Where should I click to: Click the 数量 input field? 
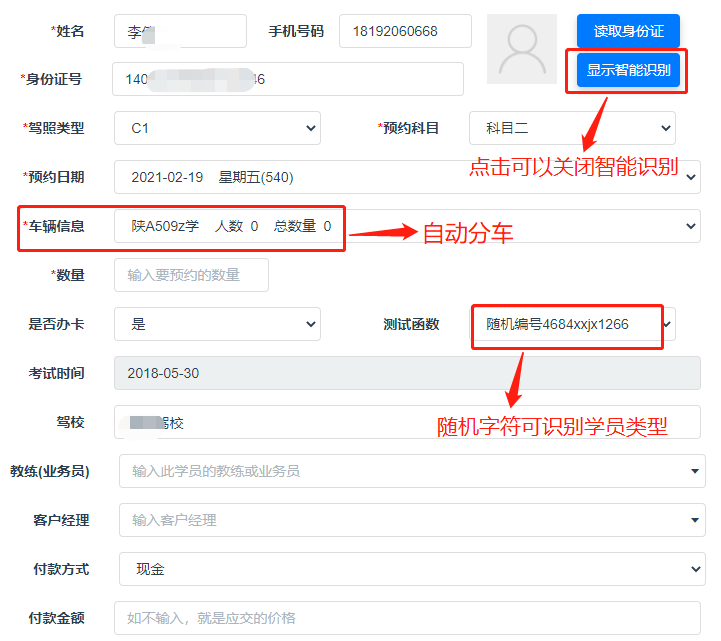click(x=191, y=275)
